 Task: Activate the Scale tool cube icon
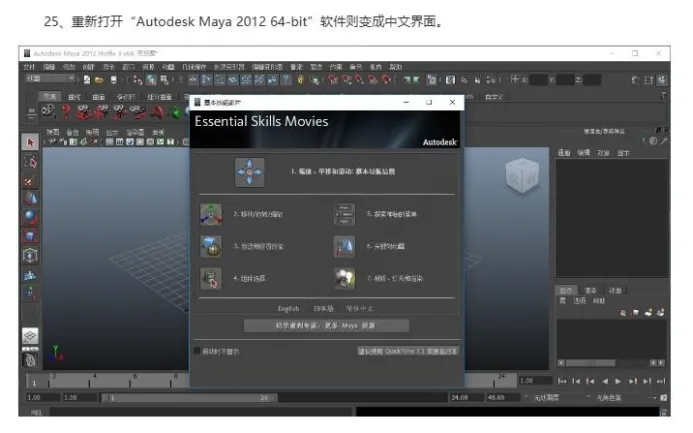pos(30,236)
